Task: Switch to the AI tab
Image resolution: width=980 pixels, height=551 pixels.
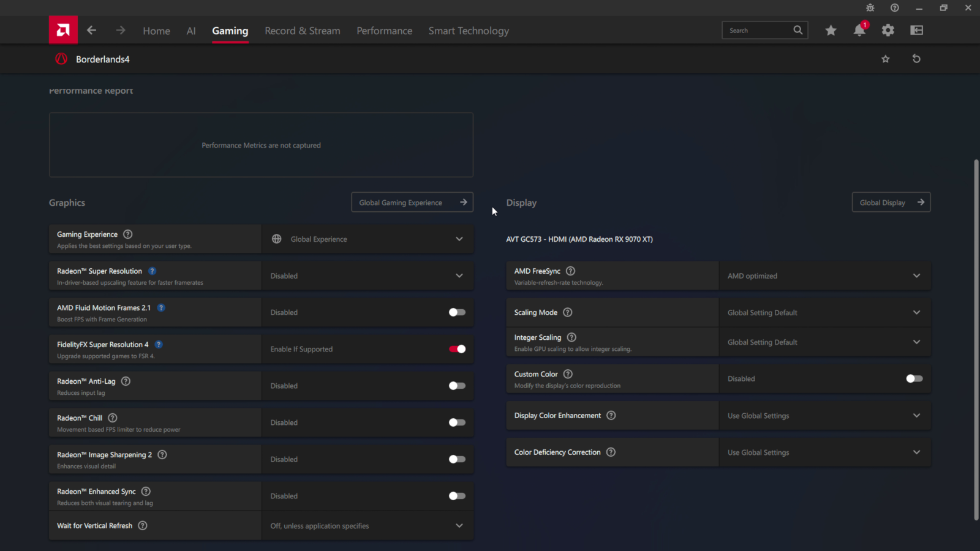Action: point(191,31)
